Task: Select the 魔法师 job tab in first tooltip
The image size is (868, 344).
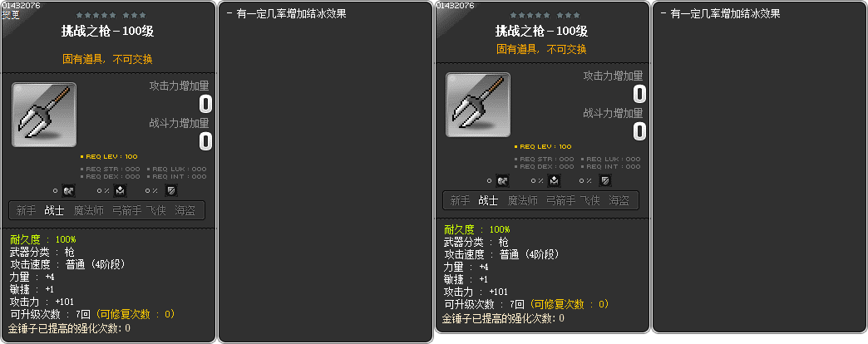Action: (x=89, y=211)
